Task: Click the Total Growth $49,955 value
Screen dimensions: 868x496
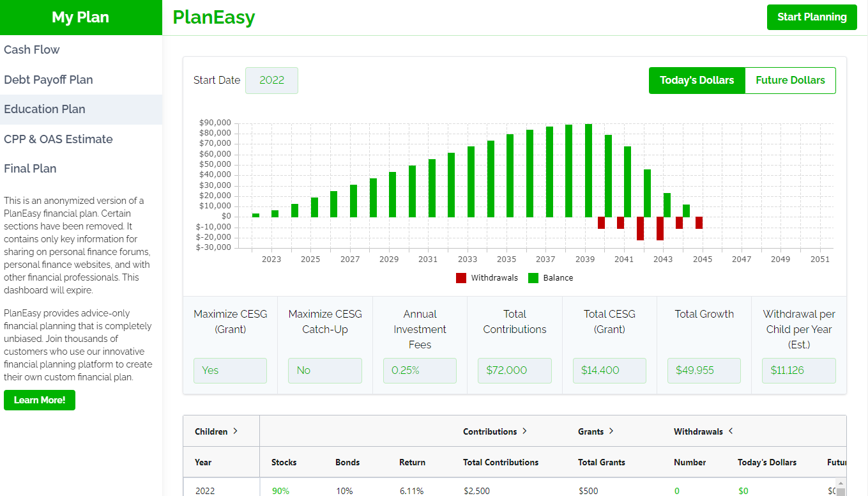Action: tap(704, 371)
